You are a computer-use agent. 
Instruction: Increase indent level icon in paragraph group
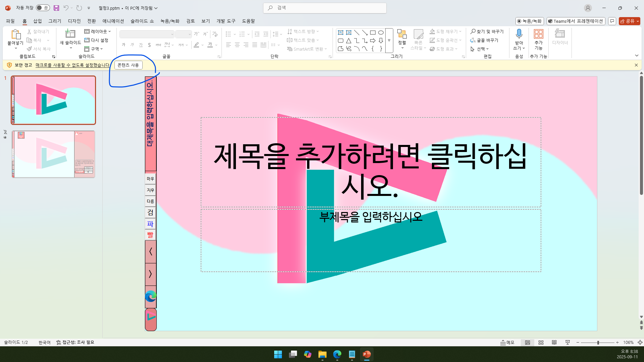[x=266, y=34]
